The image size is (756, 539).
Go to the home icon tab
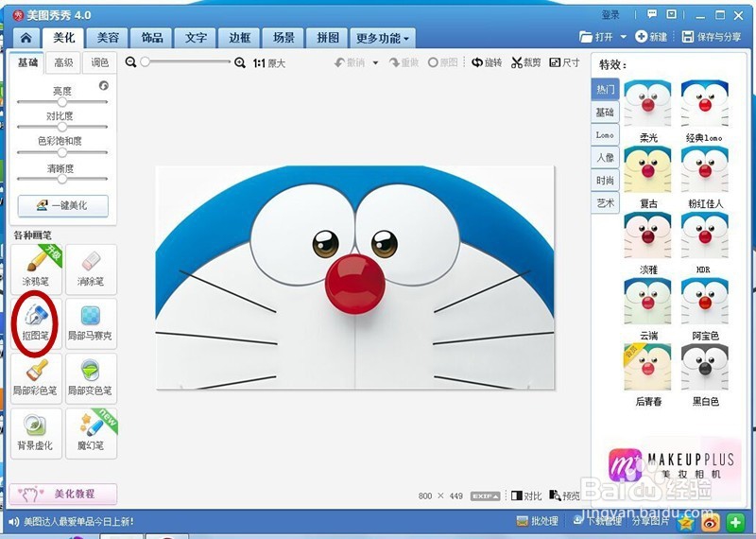pyautogui.click(x=26, y=38)
